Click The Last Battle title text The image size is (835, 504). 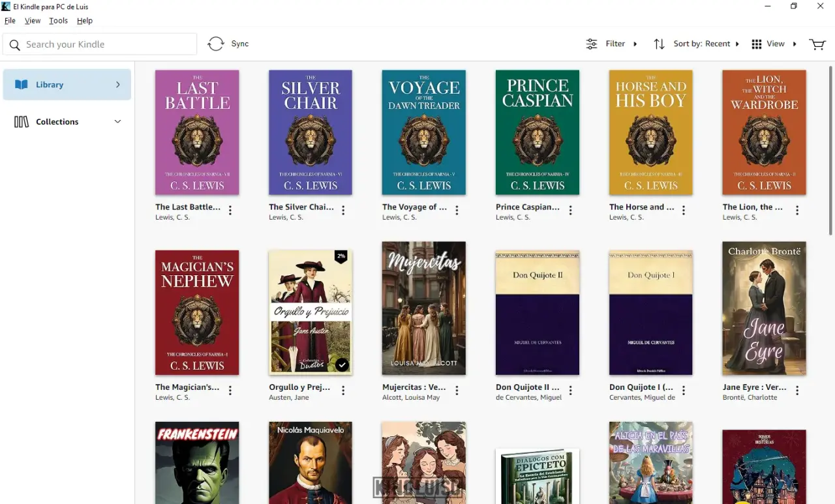pos(188,207)
